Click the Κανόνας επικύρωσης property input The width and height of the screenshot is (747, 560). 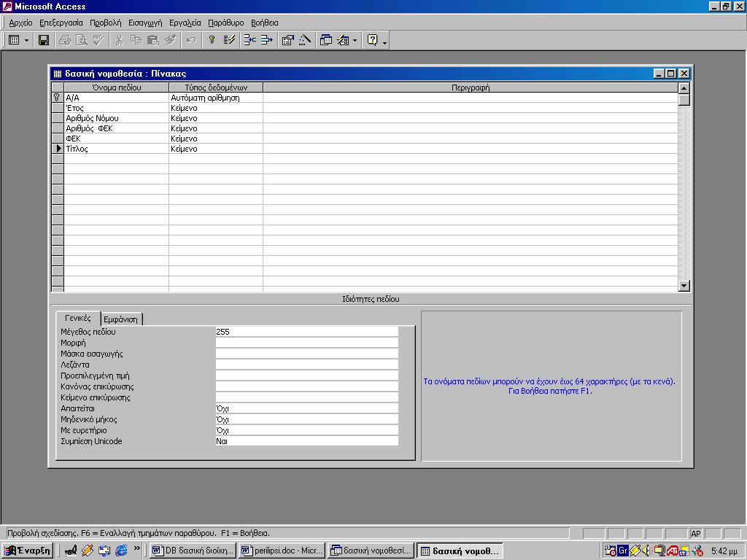point(306,386)
